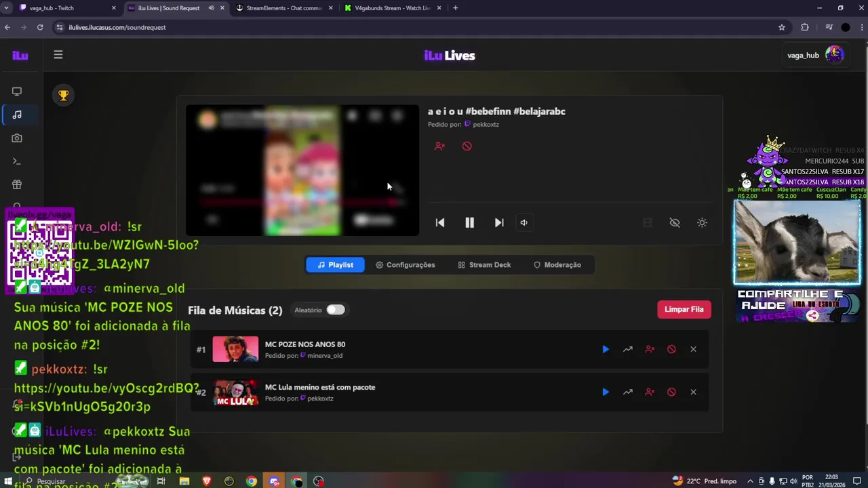Click MC POZE NOS ANOS 80 thumbnail
The height and width of the screenshot is (488, 868).
pyautogui.click(x=235, y=349)
